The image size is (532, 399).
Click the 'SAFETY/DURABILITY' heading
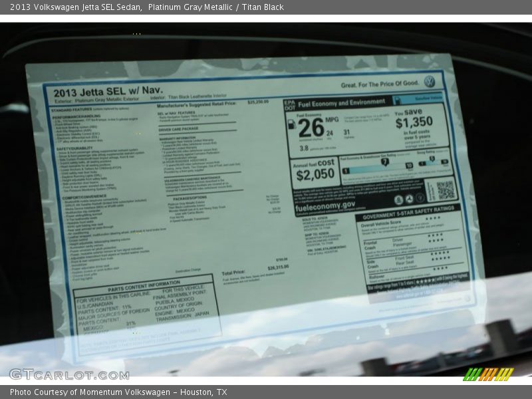pos(74,148)
